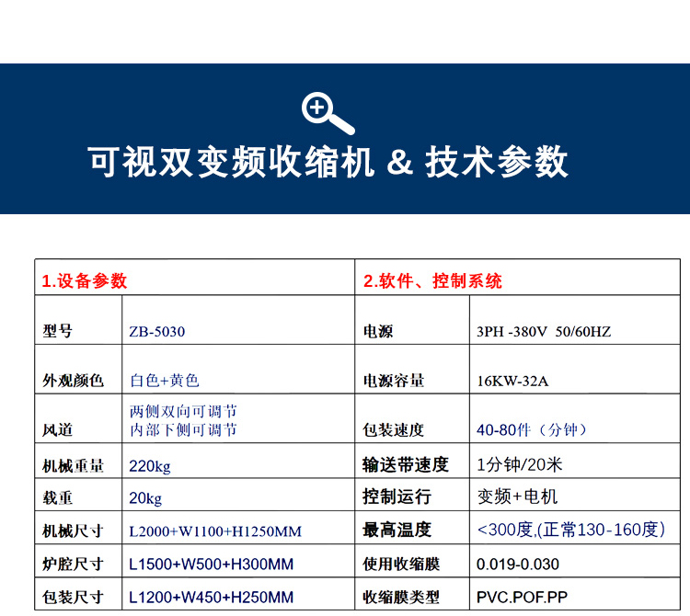Click the <300度 maximum temperature value
The width and height of the screenshot is (690, 616).
(569, 530)
